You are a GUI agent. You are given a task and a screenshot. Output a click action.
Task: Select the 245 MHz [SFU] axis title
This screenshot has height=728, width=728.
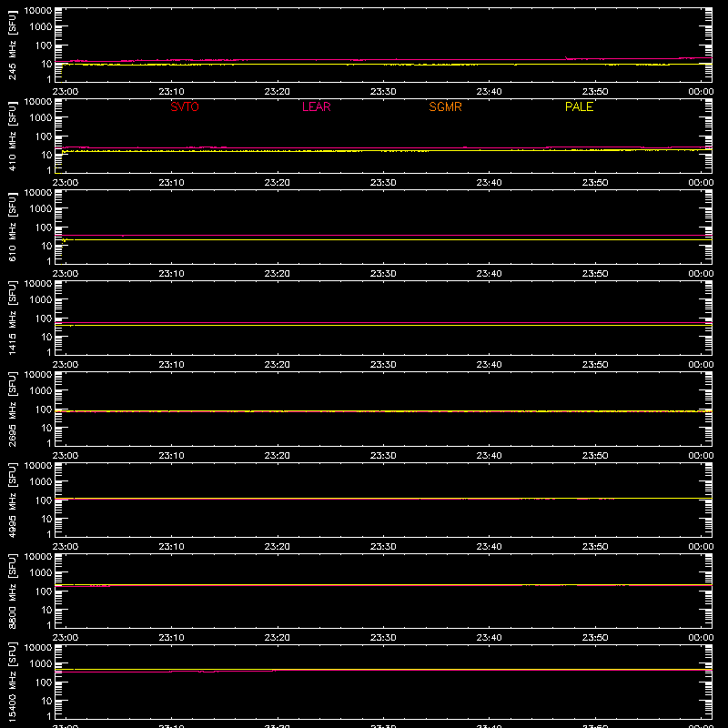pyautogui.click(x=12, y=45)
